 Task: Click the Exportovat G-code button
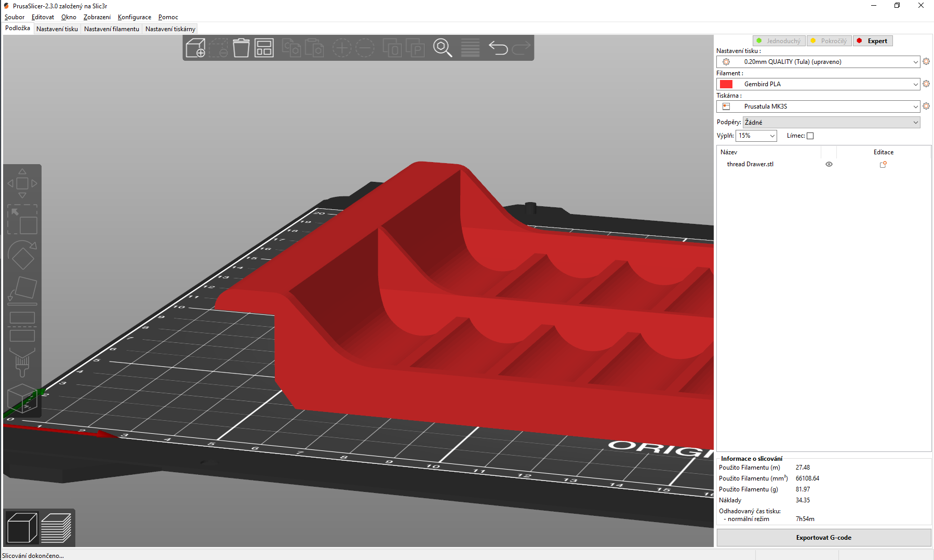(x=823, y=538)
